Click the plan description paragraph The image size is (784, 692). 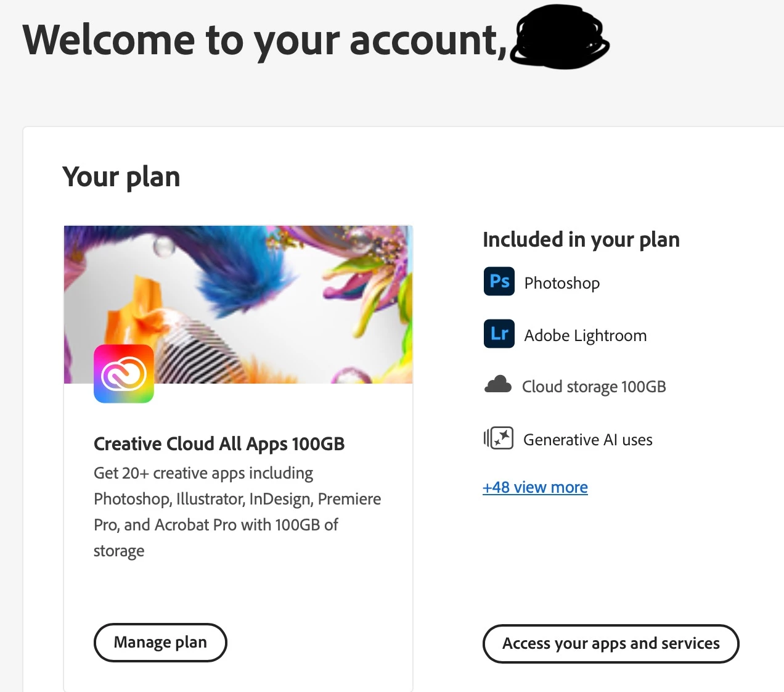point(237,511)
